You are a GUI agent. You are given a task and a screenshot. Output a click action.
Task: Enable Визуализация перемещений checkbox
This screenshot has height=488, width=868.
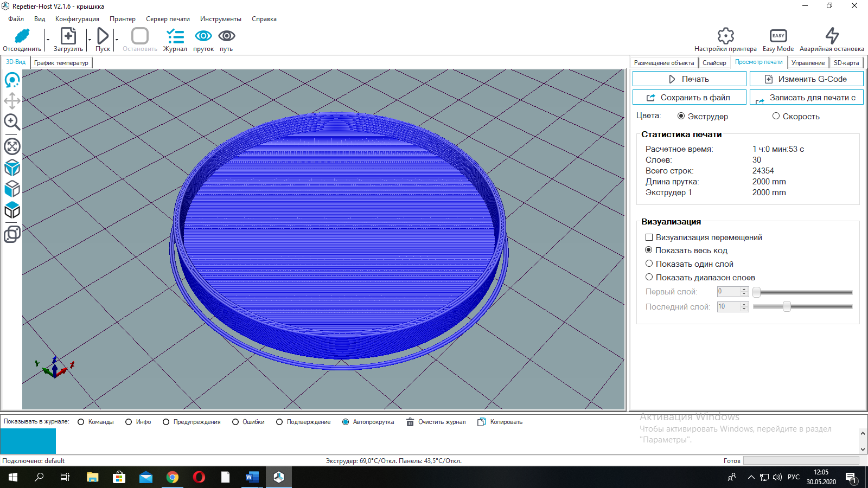click(x=649, y=237)
